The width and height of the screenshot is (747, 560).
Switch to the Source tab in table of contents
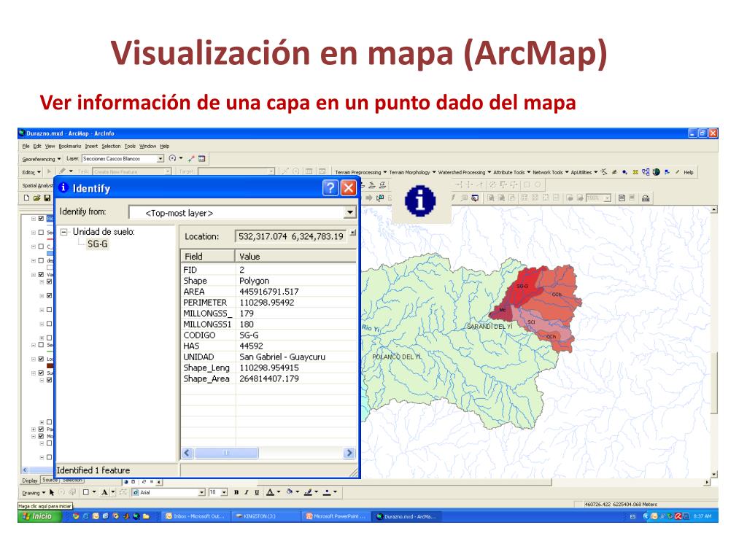(x=50, y=480)
